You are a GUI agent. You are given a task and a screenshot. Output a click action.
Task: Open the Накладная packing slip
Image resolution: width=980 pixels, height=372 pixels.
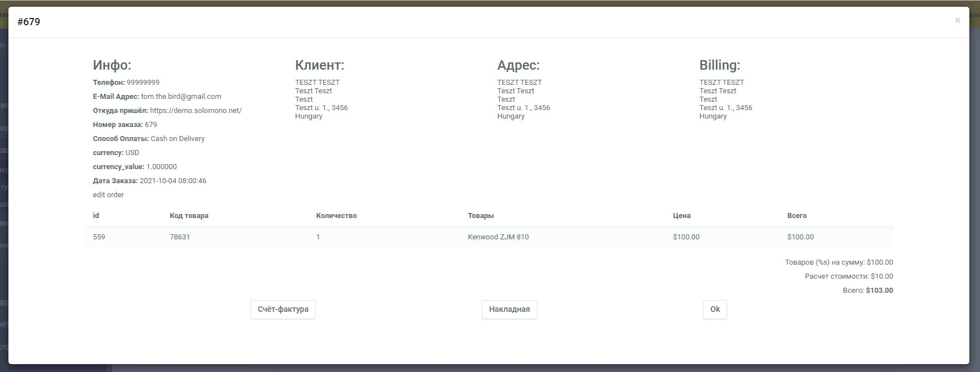point(509,309)
